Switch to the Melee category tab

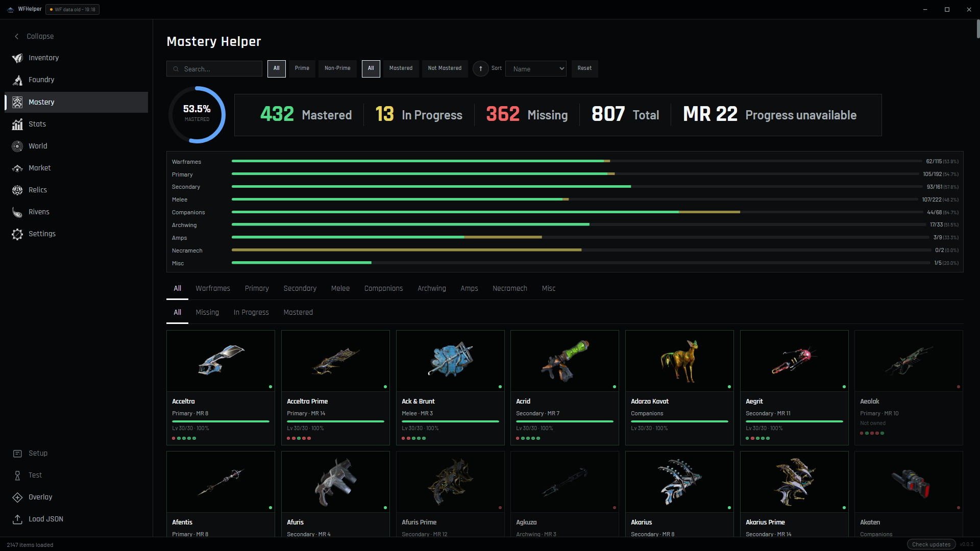[x=340, y=288]
